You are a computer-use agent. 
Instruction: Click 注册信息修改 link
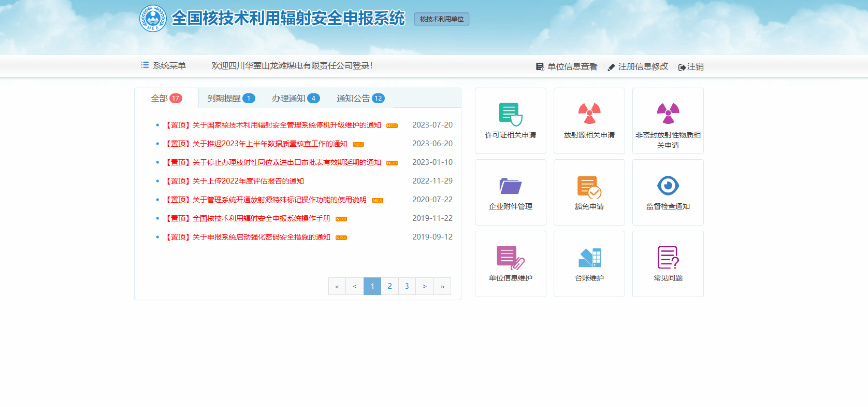pyautogui.click(x=638, y=67)
